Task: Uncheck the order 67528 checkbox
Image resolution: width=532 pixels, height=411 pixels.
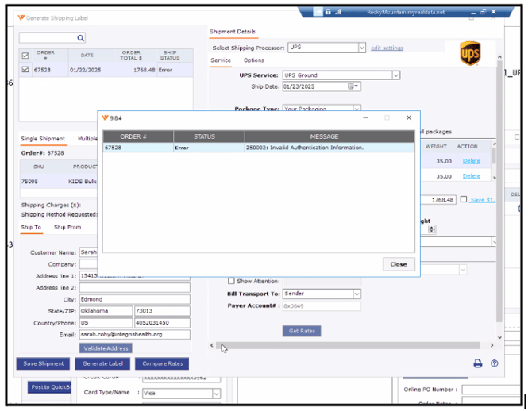Action: tap(25, 69)
